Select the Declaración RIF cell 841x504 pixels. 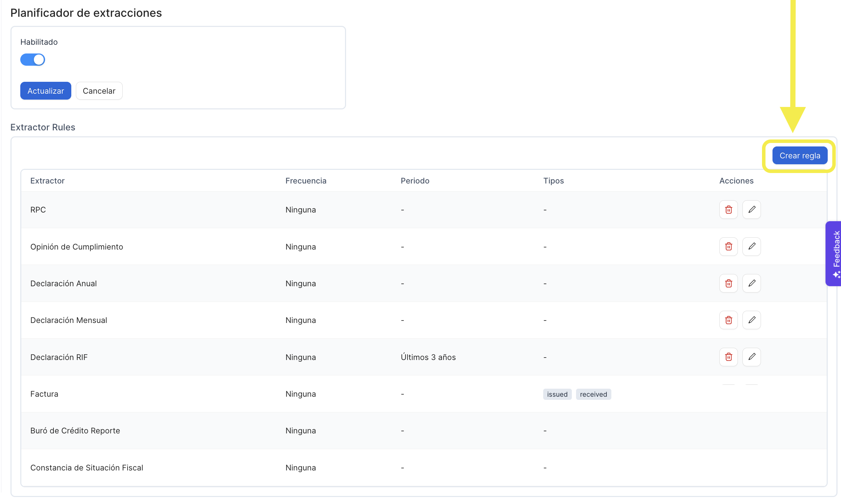click(59, 357)
